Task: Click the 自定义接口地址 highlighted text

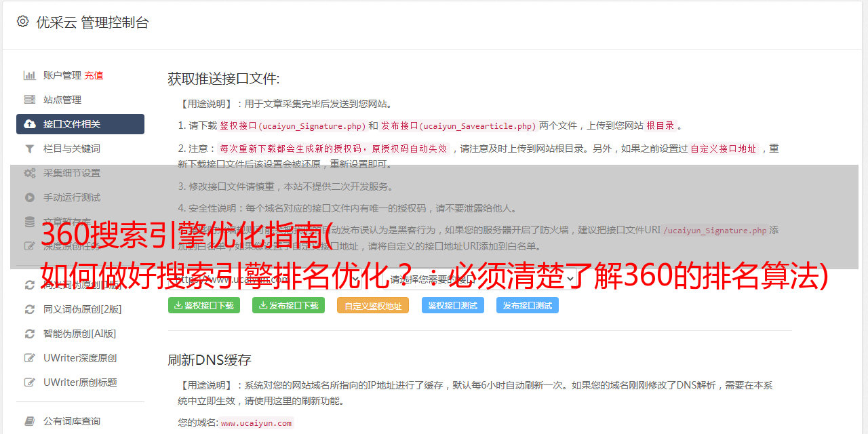Action: tap(724, 149)
